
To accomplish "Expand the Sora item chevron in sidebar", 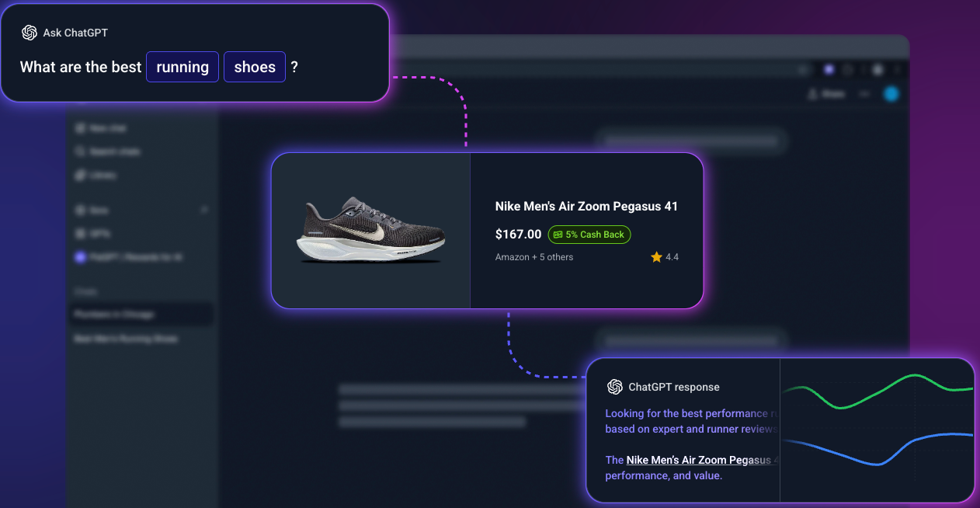I will pyautogui.click(x=205, y=210).
